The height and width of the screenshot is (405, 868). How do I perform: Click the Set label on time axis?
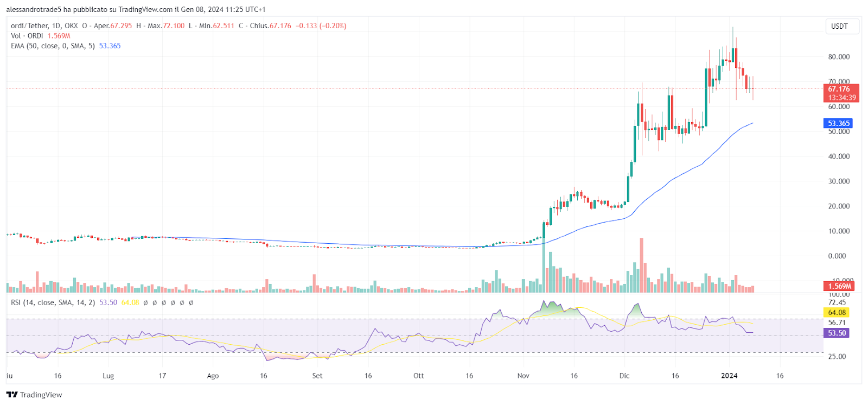click(x=317, y=376)
